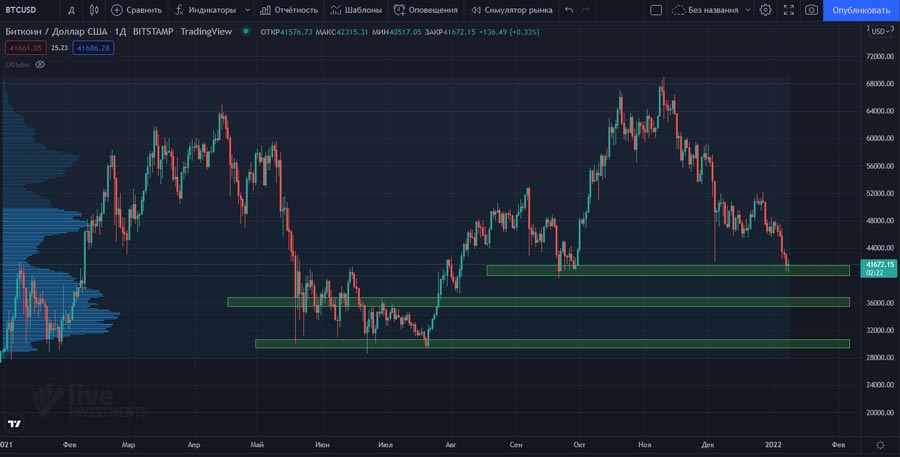
Task: Open the 'Без названия' layout dropdown
Action: (712, 10)
